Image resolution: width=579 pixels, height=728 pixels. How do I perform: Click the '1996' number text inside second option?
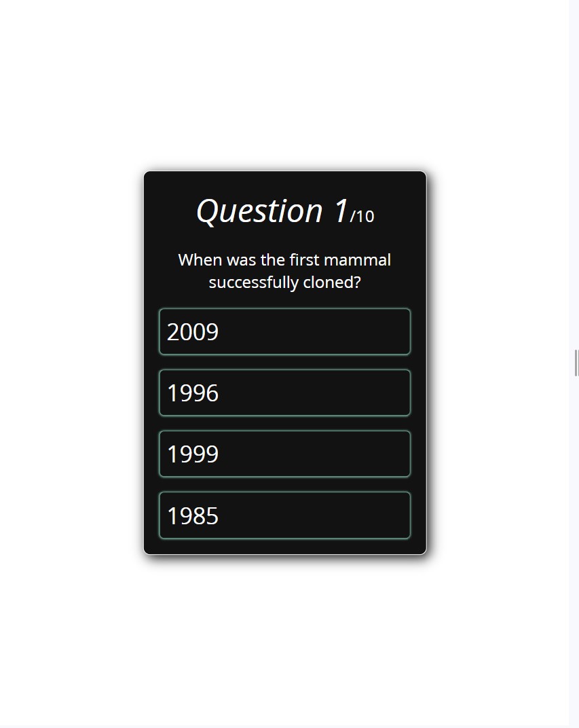pos(193,393)
